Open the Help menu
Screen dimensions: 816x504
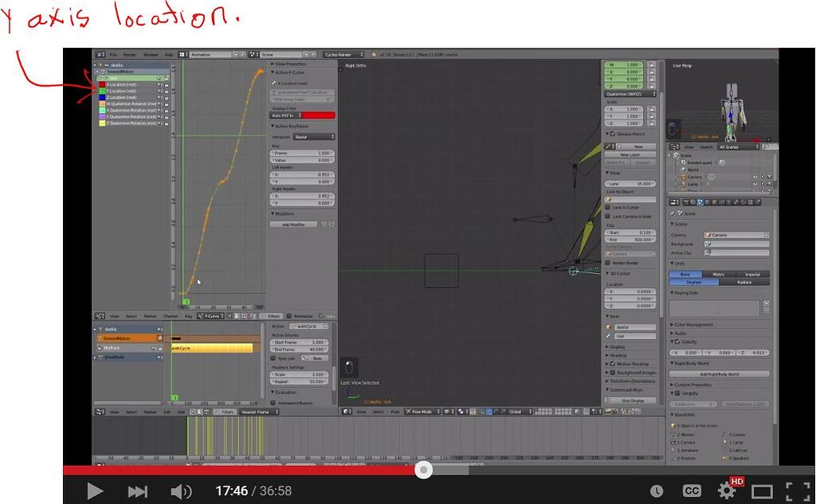tap(169, 55)
